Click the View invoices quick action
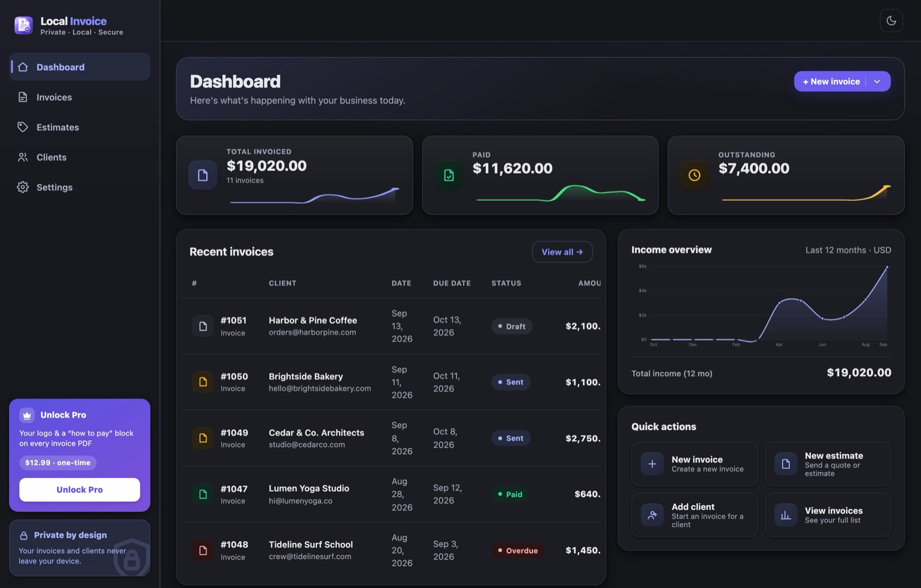The image size is (921, 588). coord(828,515)
